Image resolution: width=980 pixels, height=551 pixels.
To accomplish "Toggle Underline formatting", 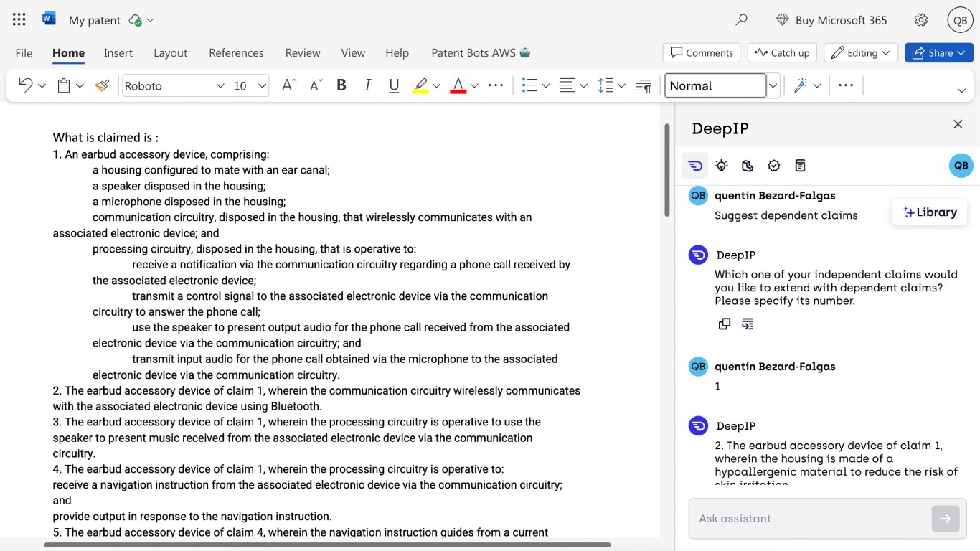I will click(x=394, y=85).
